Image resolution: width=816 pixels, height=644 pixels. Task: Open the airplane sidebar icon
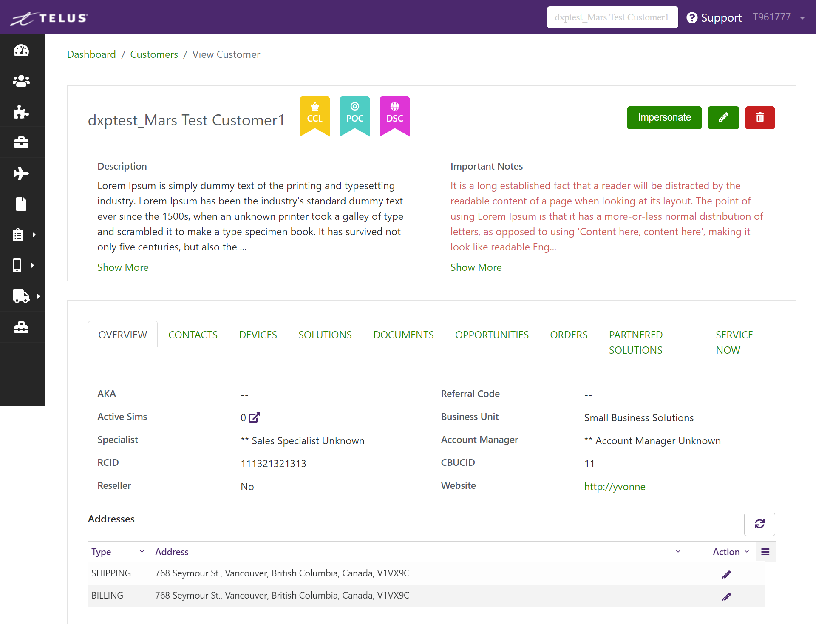(21, 173)
